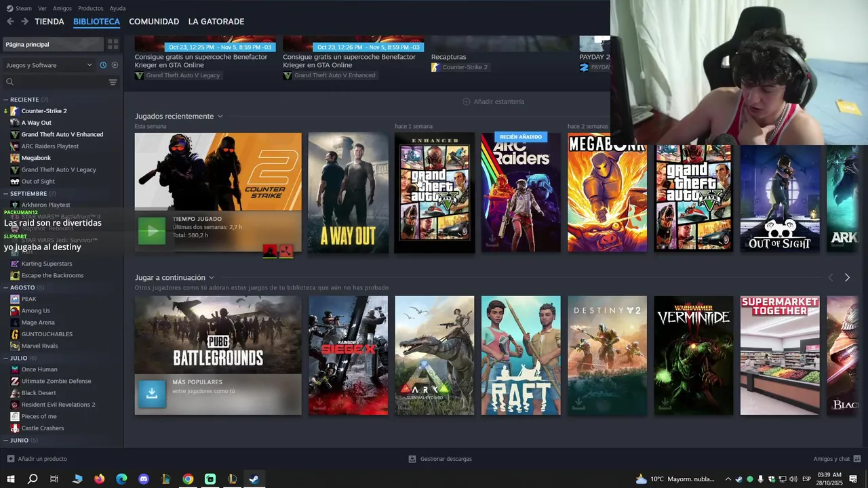Click Añadir un producto
Screen dimensions: 868x488
[37, 459]
